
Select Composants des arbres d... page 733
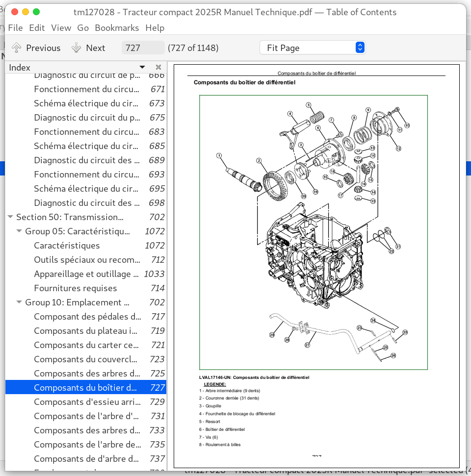[86, 430]
